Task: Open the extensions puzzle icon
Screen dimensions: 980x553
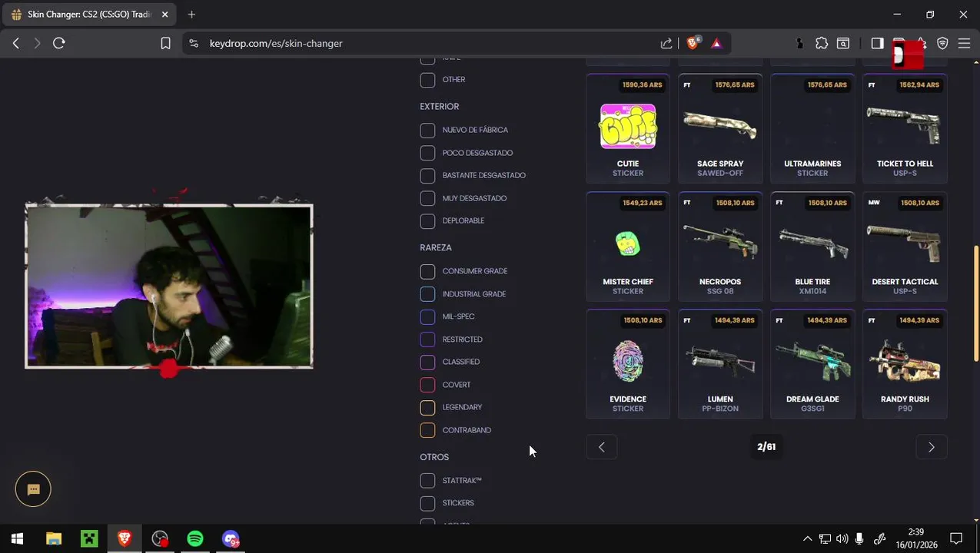Action: click(x=822, y=44)
